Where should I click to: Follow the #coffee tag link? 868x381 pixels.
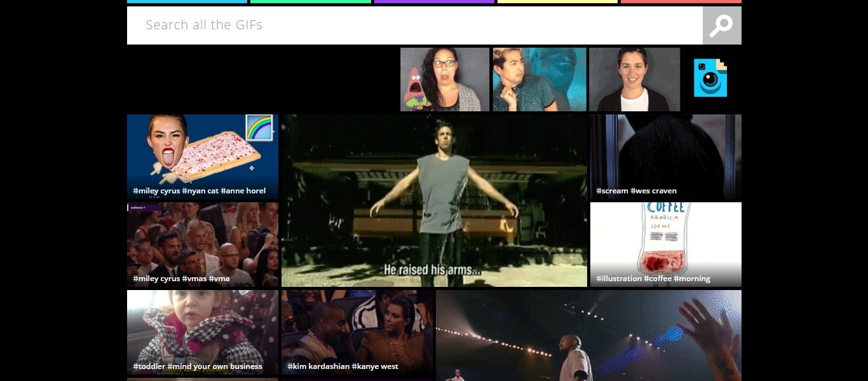tap(658, 279)
